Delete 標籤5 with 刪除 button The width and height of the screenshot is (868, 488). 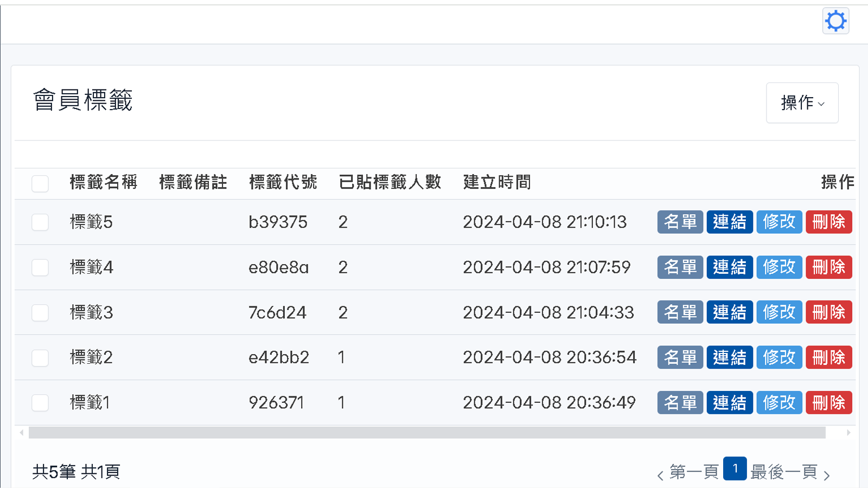click(x=829, y=222)
